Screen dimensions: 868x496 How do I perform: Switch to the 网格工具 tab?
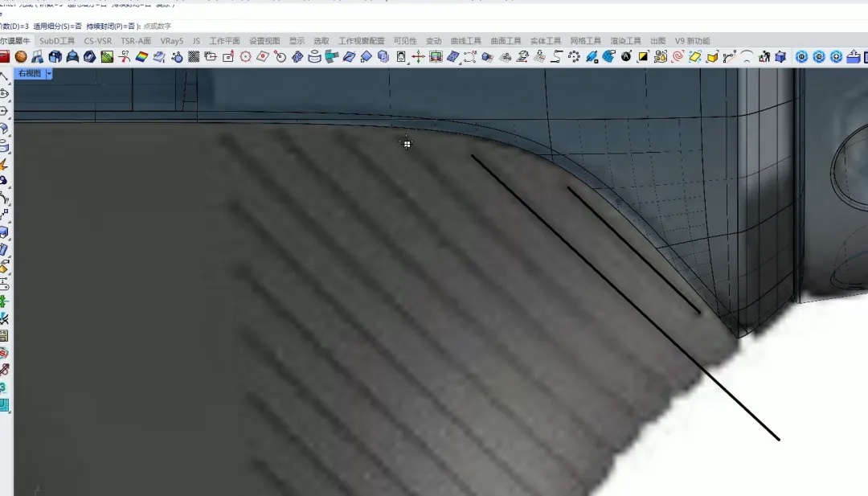click(586, 41)
